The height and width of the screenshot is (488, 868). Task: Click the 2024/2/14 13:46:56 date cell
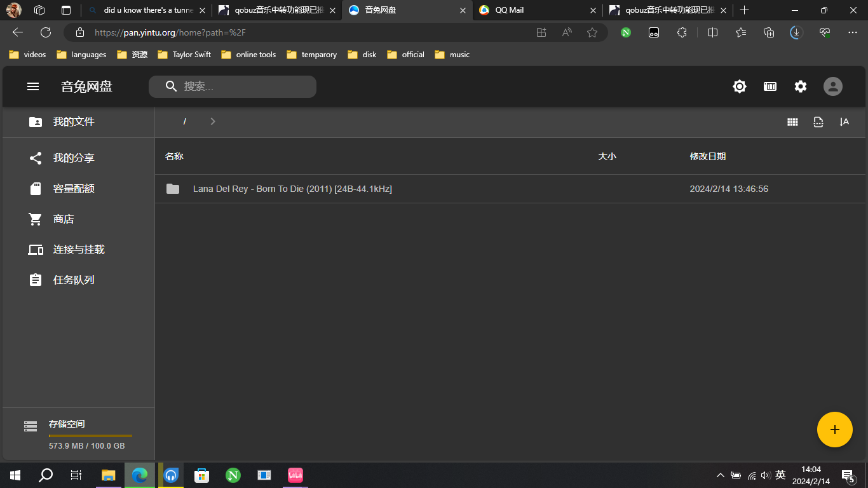coord(729,189)
